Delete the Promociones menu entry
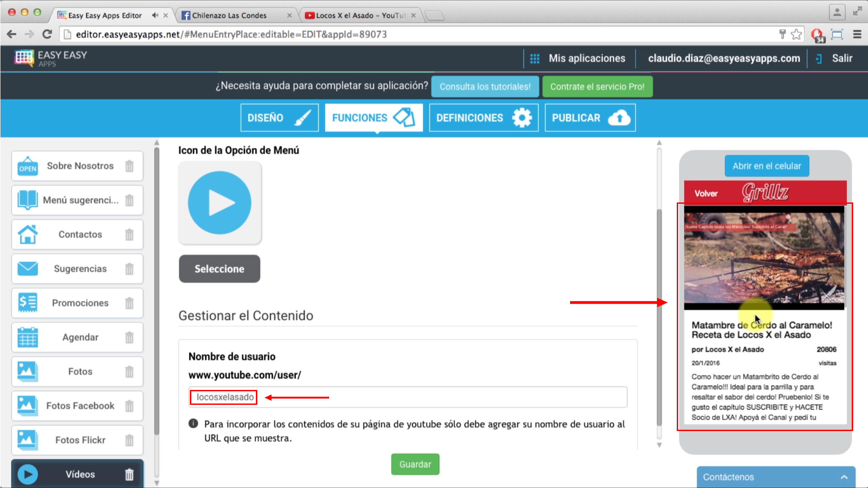868x488 pixels. coord(130,303)
